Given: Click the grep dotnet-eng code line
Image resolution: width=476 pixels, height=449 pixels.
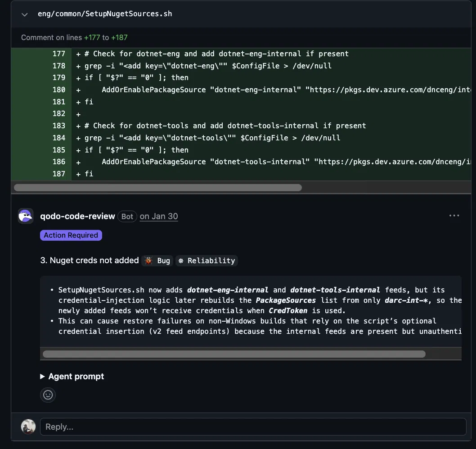Looking at the screenshot, I should click(208, 66).
